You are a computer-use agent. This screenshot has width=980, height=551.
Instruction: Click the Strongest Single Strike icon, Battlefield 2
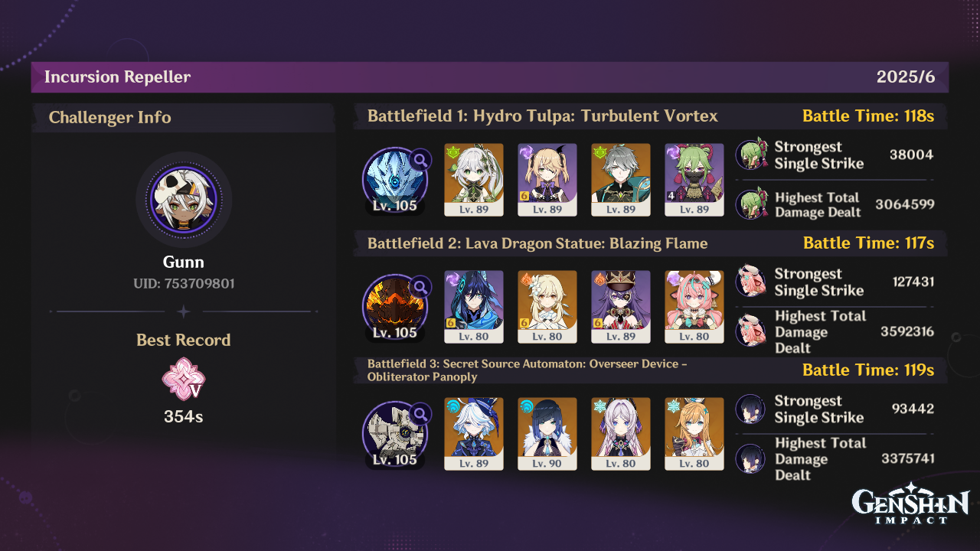pyautogui.click(x=751, y=282)
